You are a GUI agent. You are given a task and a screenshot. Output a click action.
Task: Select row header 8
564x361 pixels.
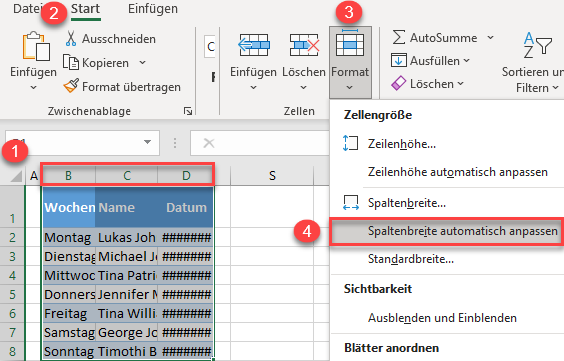pos(13,351)
